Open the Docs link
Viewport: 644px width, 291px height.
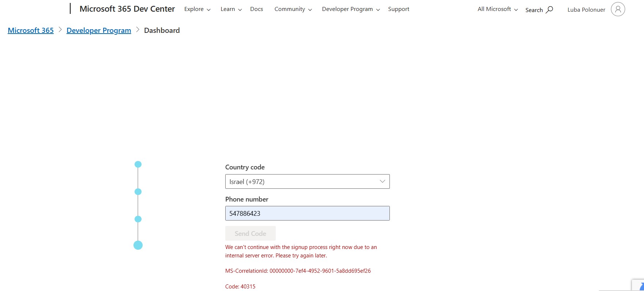point(257,9)
